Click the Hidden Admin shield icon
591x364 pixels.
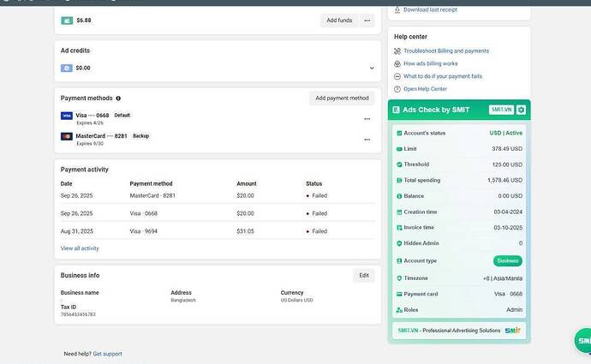pyautogui.click(x=399, y=243)
